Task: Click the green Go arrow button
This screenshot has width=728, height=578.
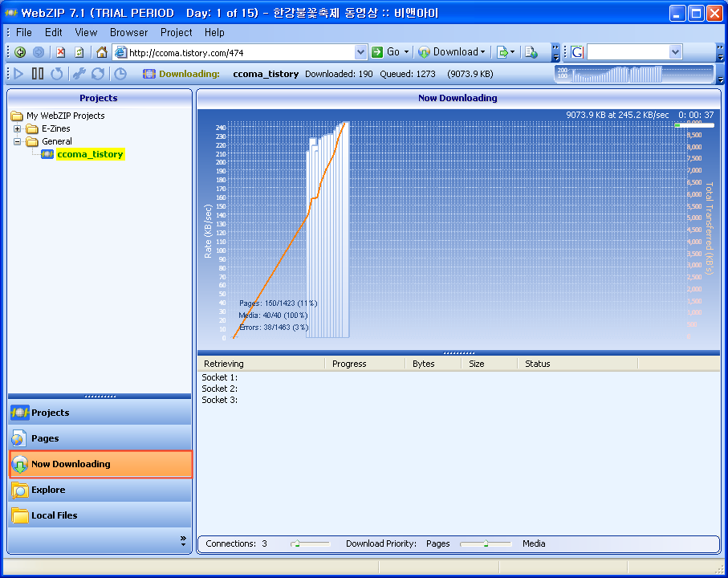Action: tap(377, 52)
